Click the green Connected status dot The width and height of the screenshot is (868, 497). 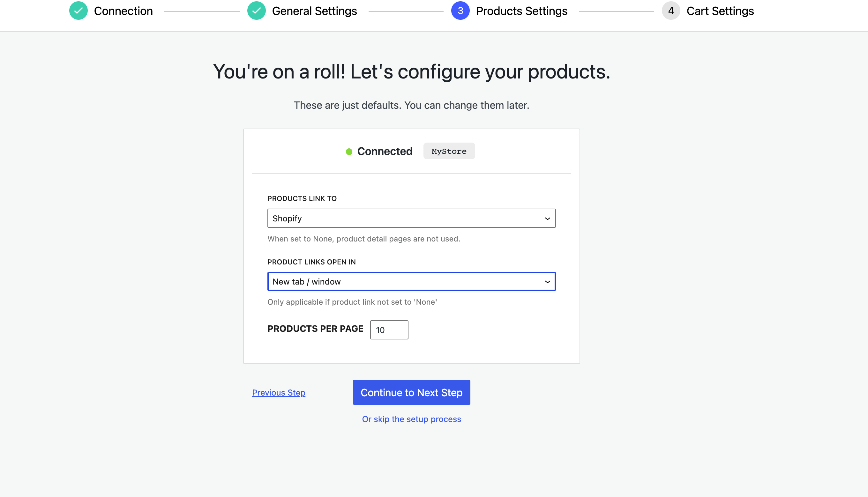pos(348,152)
